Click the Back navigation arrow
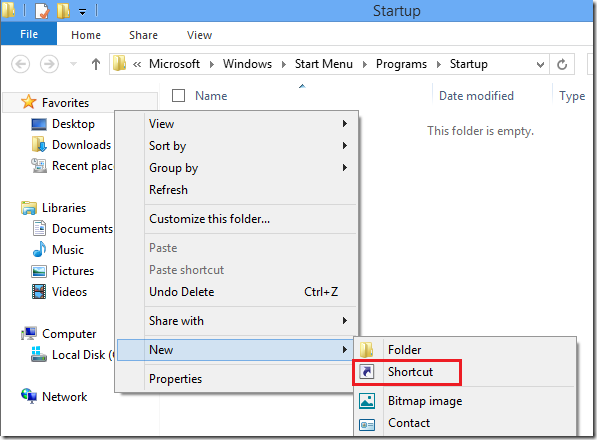Image resolution: width=597 pixels, height=440 pixels. (21, 64)
